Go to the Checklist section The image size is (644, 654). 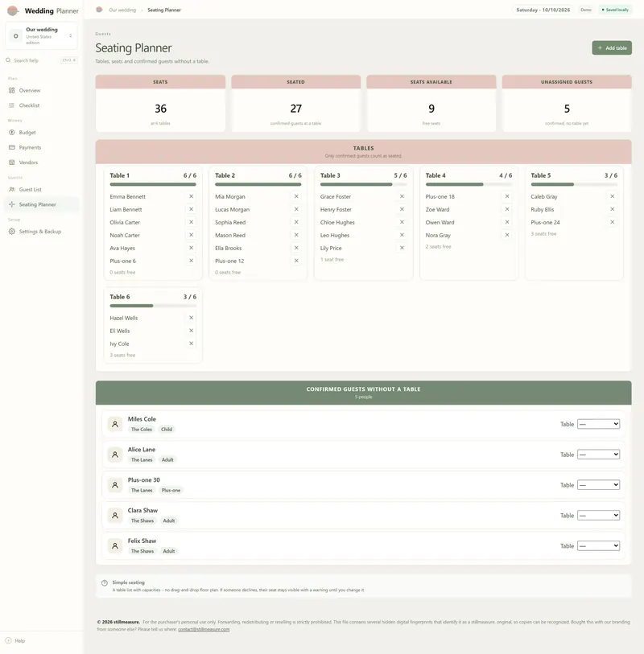pos(42,105)
